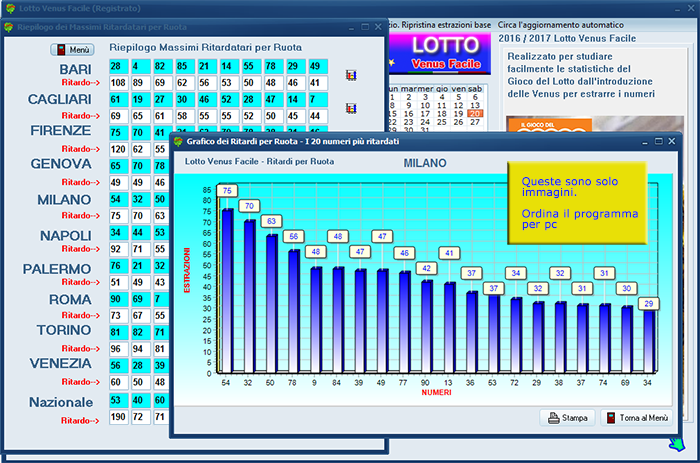This screenshot has width=700, height=463.
Task: Click the 120 delay cell under FIRENZE
Action: coord(119,149)
